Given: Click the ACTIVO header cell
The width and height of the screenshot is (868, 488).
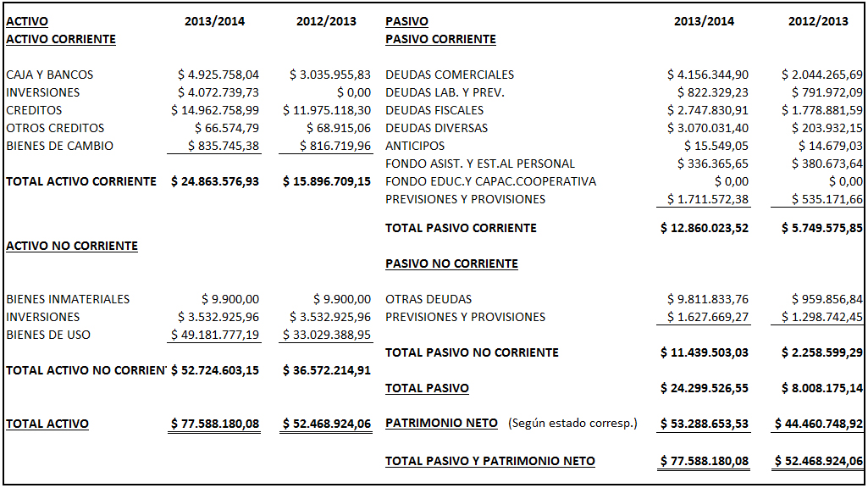Looking at the screenshot, I should coord(27,21).
